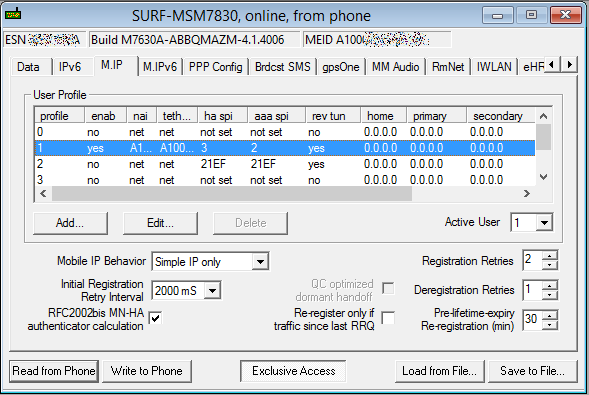Click the MEID field
The image size is (589, 395).
click(377, 39)
